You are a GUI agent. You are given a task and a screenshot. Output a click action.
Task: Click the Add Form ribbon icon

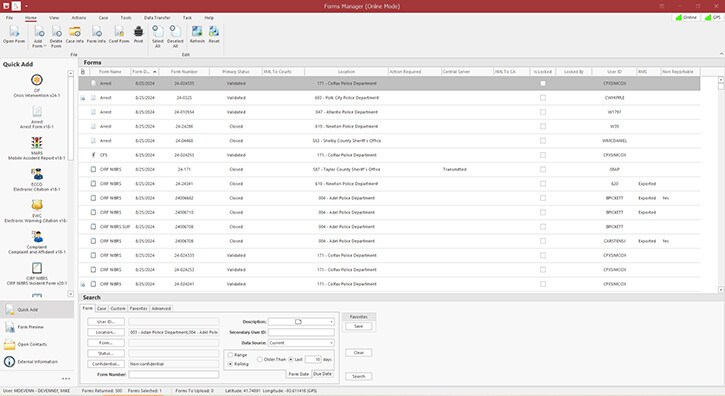(x=39, y=31)
